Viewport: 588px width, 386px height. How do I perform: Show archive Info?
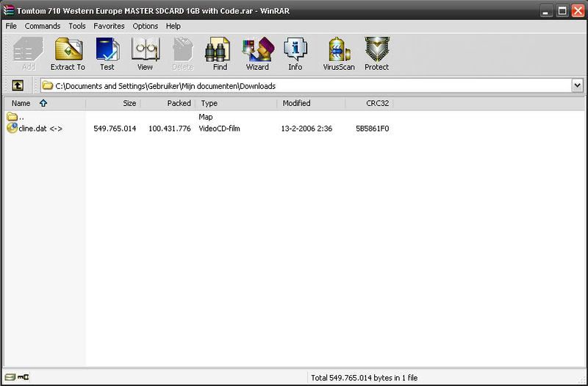pyautogui.click(x=295, y=53)
